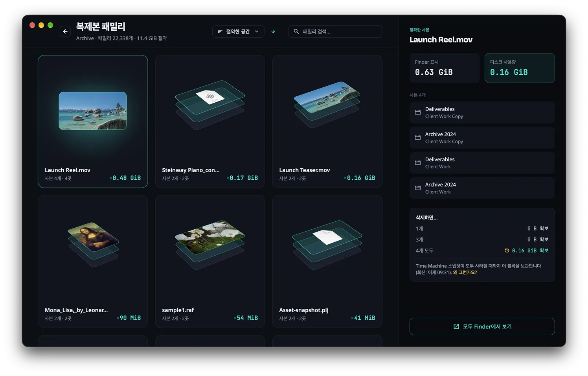Select the Asset-snapshot.plj family card

point(327,262)
